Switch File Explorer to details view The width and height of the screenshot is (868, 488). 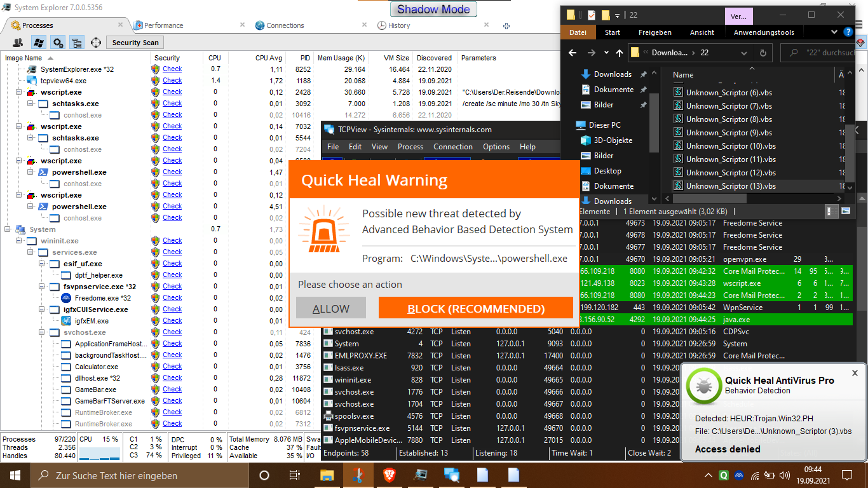pyautogui.click(x=831, y=211)
